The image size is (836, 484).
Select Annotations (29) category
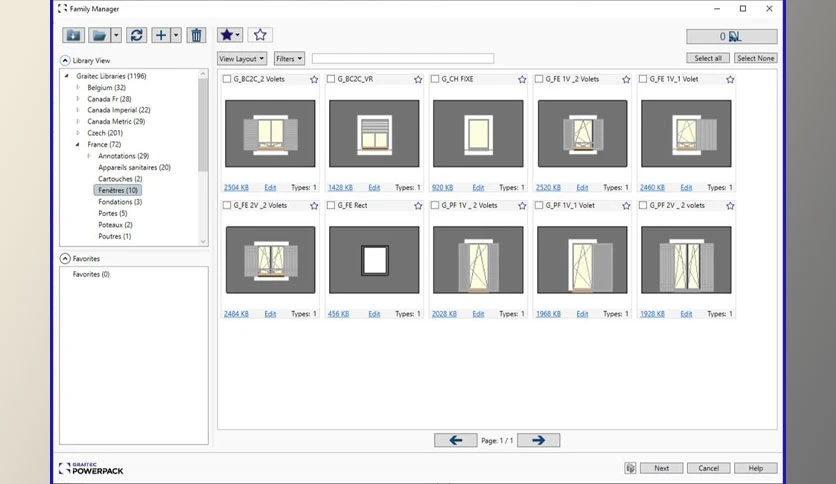[124, 156]
